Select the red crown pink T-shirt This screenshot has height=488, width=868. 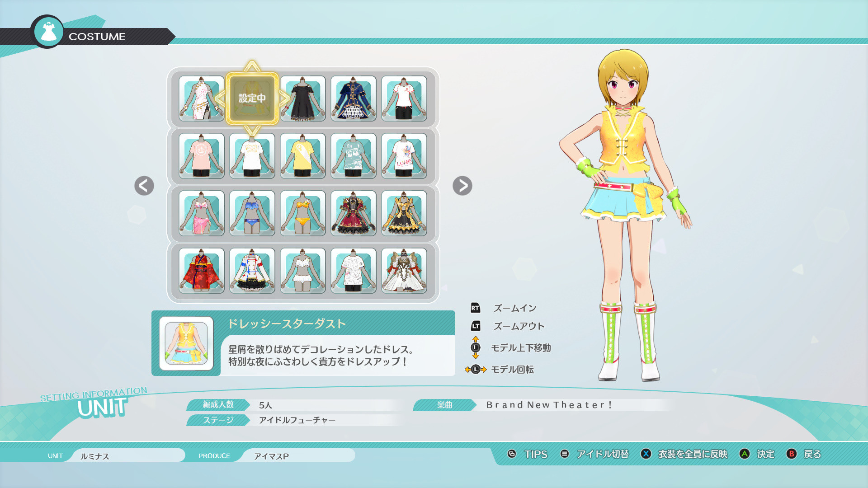click(x=201, y=156)
